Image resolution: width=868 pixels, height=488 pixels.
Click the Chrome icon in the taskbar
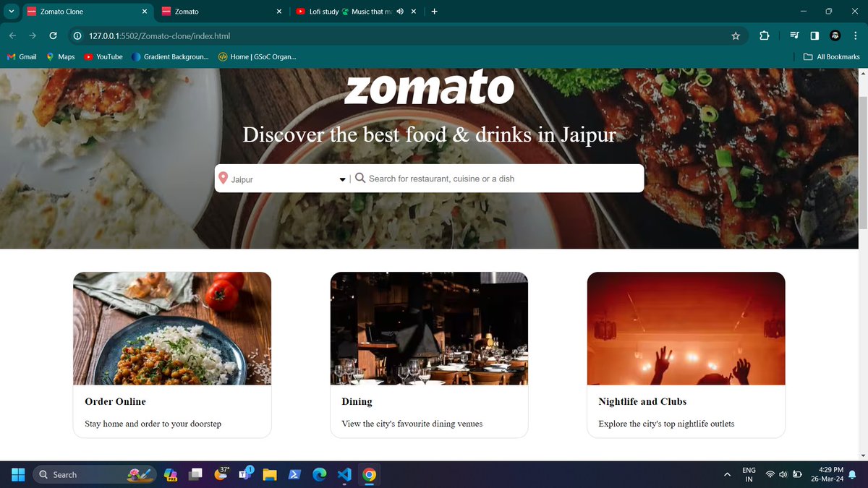pyautogui.click(x=369, y=474)
